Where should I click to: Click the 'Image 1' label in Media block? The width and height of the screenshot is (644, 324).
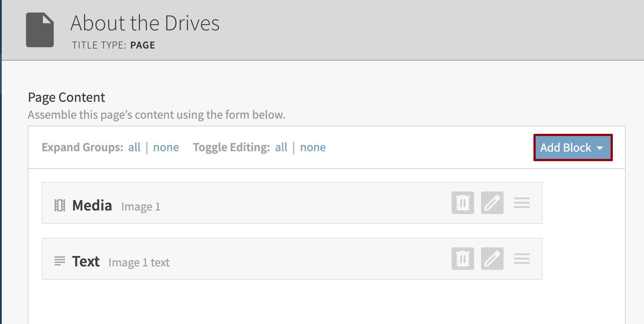coord(141,207)
